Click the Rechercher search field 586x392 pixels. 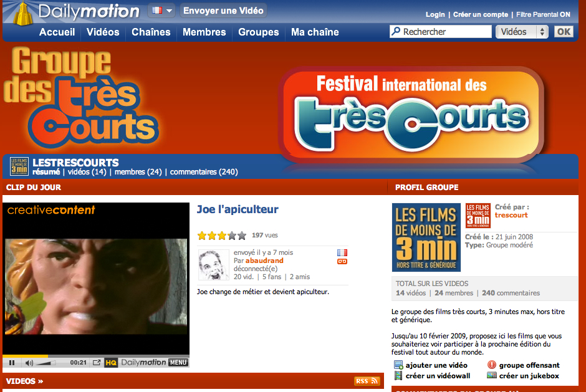coord(441,32)
